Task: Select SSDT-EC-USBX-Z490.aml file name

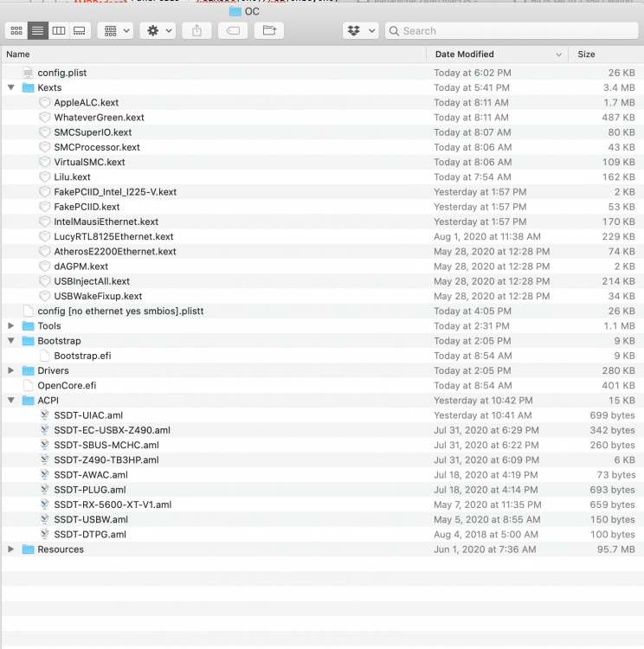Action: pyautogui.click(x=112, y=430)
